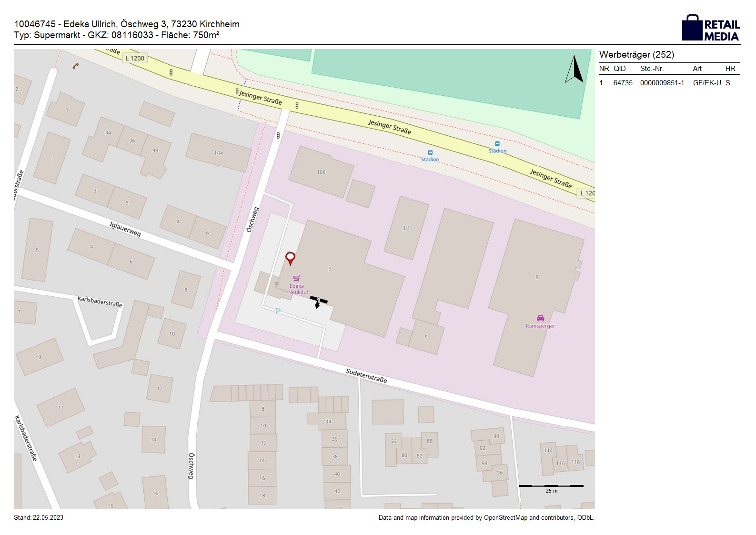Click the north arrow compass icon
Image resolution: width=756 pixels, height=535 pixels.
(x=575, y=70)
